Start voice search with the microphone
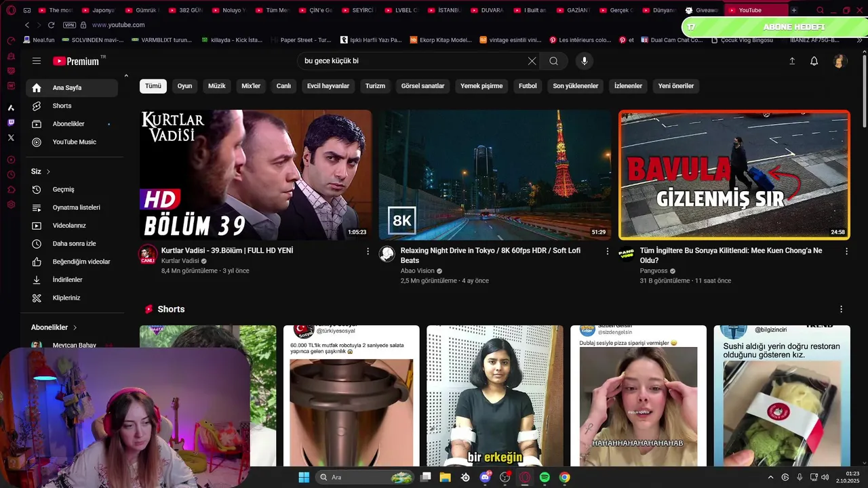The width and height of the screenshot is (868, 488). tap(585, 61)
